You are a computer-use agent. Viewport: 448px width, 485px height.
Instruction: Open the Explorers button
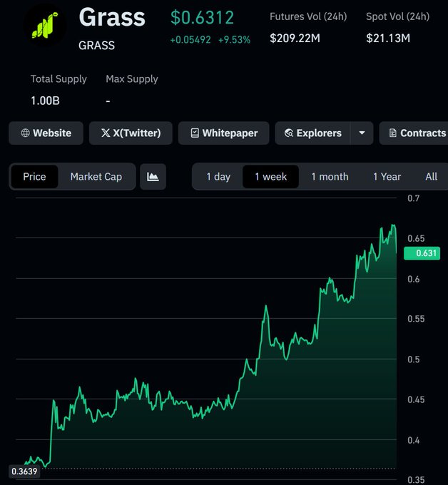coord(312,133)
